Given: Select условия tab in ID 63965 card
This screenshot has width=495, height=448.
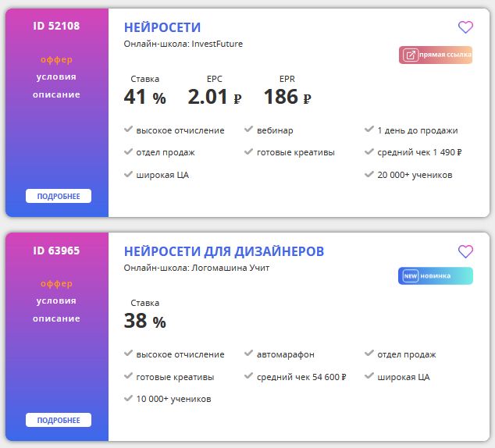Looking at the screenshot, I should tap(56, 300).
